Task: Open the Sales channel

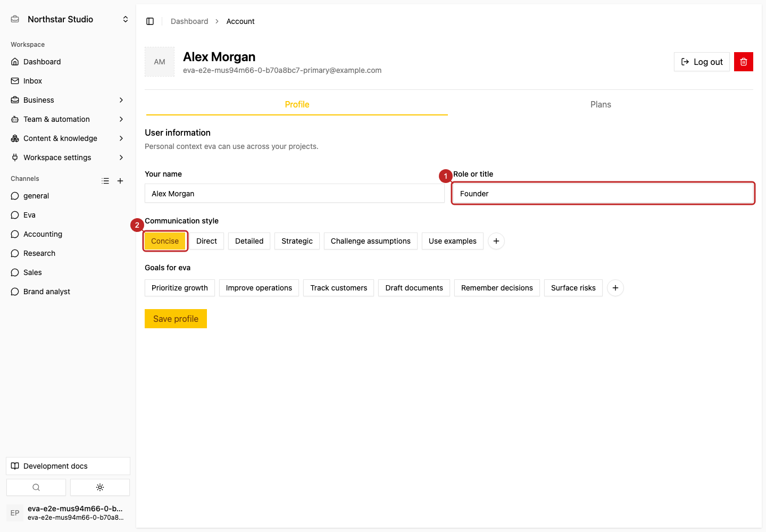Action: pos(68,272)
